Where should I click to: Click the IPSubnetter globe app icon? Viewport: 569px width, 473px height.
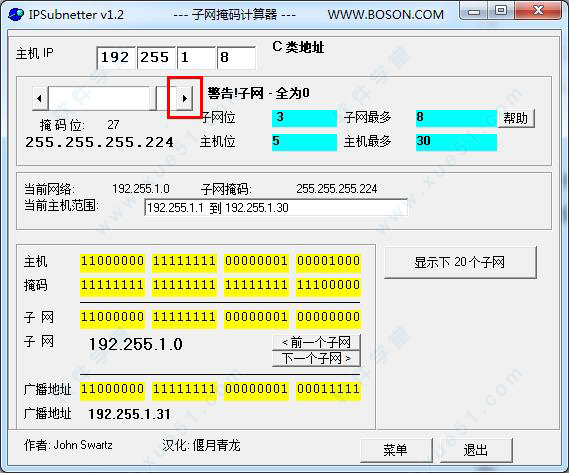16,15
